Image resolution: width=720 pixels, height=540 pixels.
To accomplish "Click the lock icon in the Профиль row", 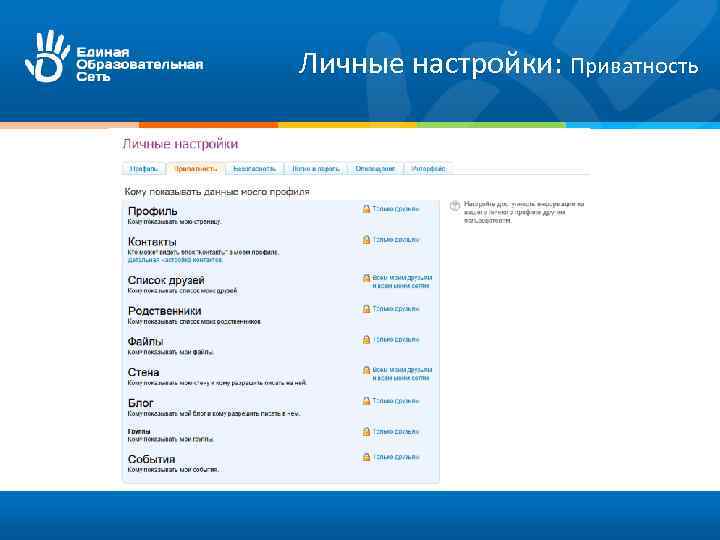I will click(366, 209).
